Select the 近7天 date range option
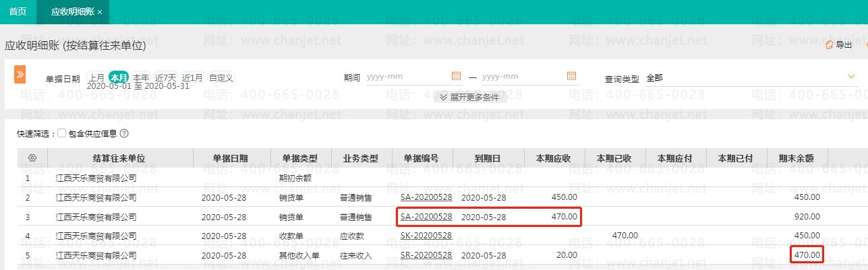This screenshot has width=868, height=270. (x=166, y=77)
